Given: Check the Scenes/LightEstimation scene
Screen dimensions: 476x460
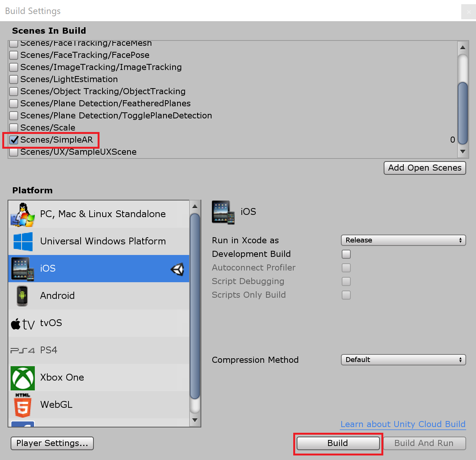Looking at the screenshot, I should (14, 79).
